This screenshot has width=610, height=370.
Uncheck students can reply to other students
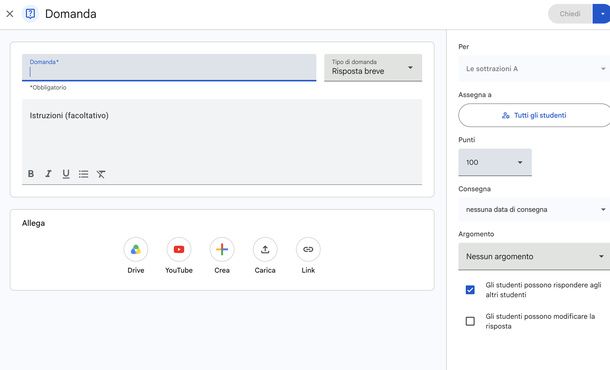[470, 290]
